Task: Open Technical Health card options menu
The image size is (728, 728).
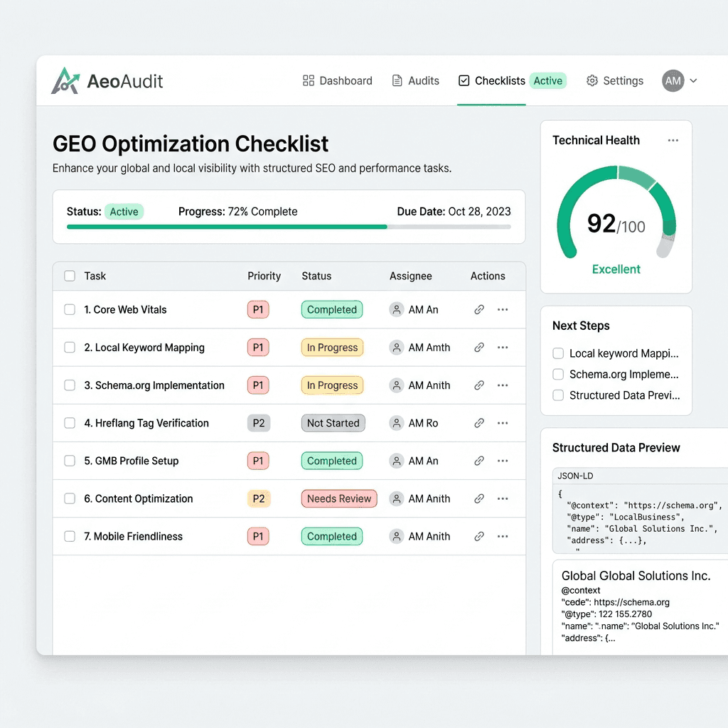Action: (x=673, y=140)
